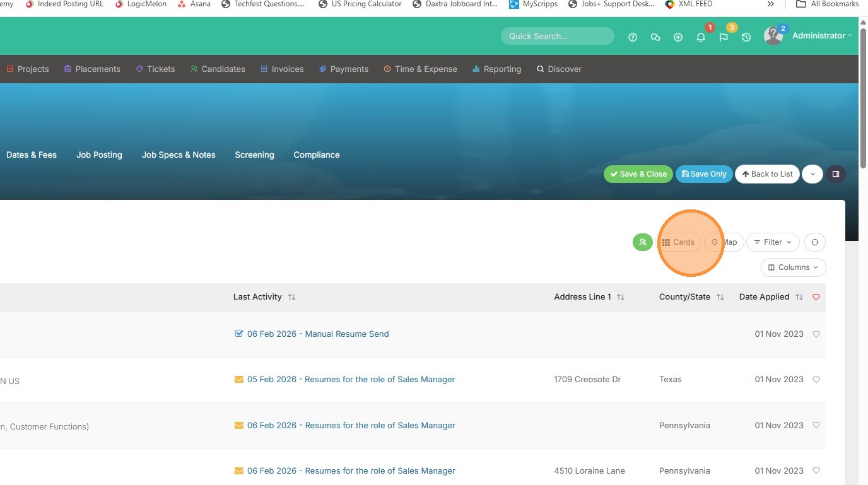The image size is (868, 485).
Task: Open the Projects menu
Action: pyautogui.click(x=28, y=69)
